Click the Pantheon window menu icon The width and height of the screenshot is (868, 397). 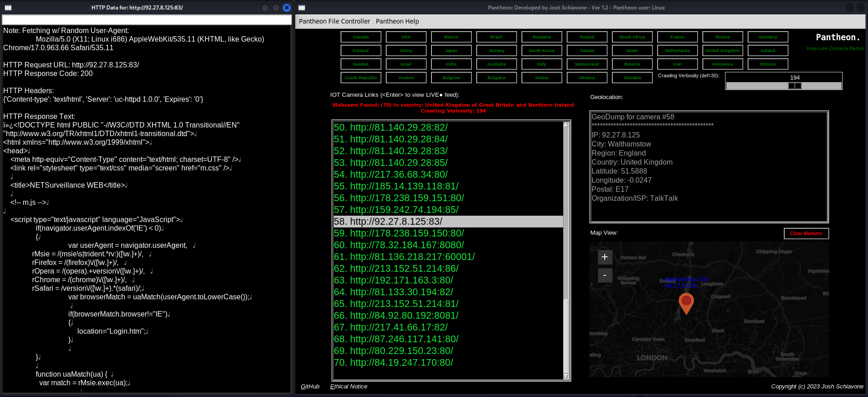(302, 8)
